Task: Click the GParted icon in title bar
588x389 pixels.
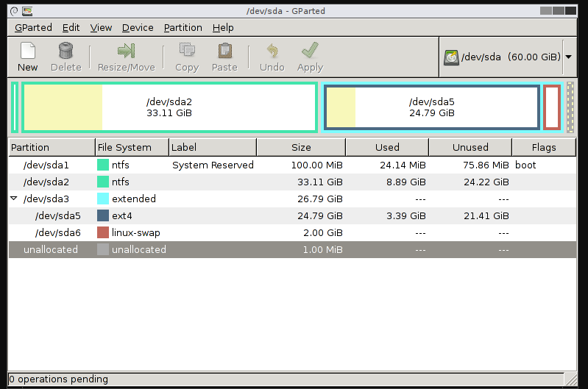Action: click(x=27, y=11)
